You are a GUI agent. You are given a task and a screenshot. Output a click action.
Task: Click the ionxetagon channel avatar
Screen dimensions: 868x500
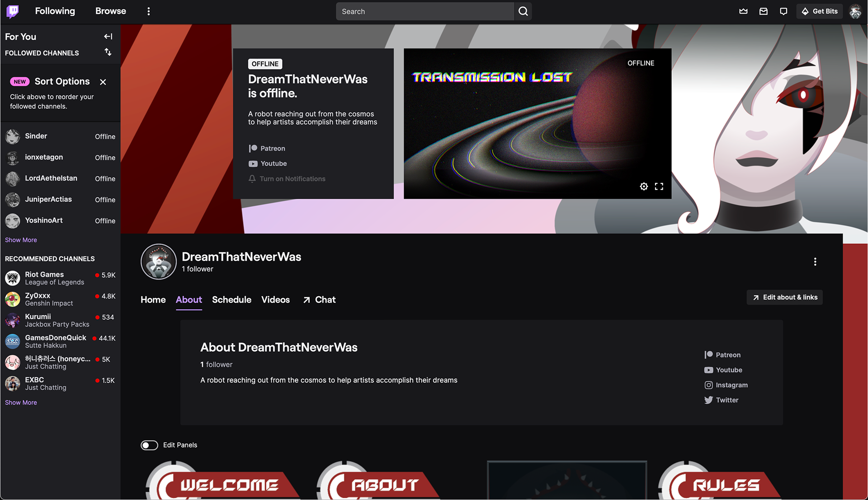coord(13,158)
